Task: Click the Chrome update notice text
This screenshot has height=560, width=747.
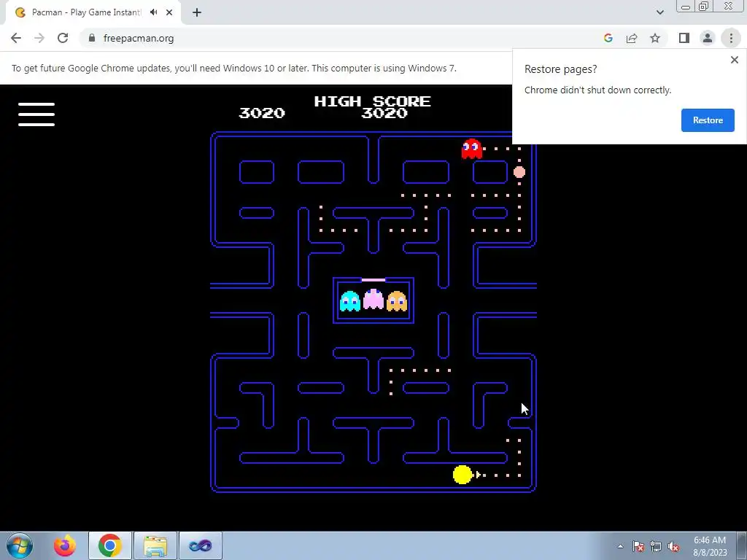Action: coord(234,68)
